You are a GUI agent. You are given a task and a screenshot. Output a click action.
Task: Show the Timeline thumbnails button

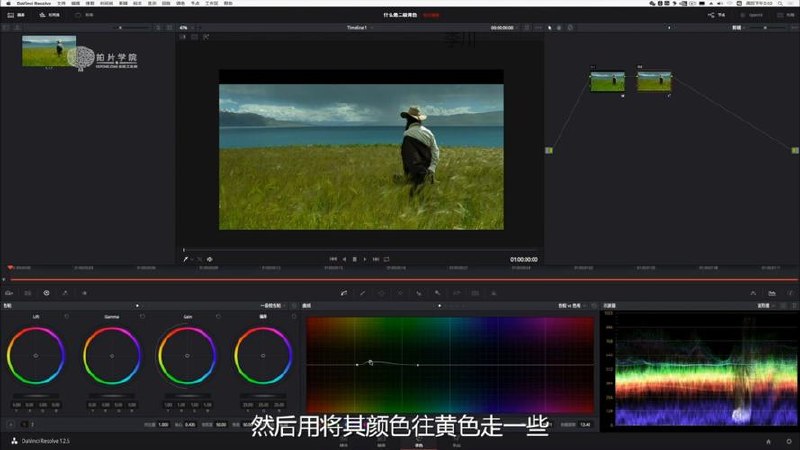point(49,15)
